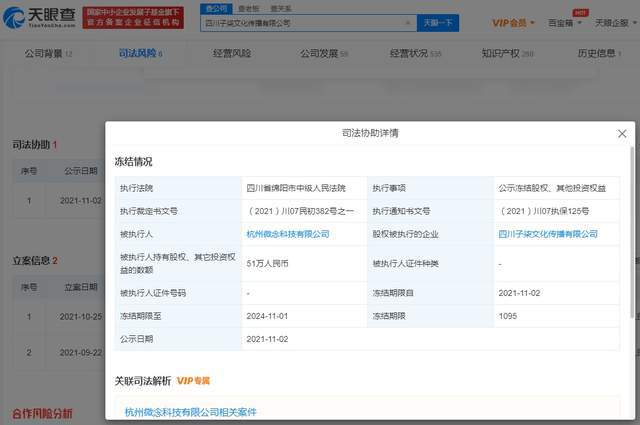Screen dimensions: 640x425
Task: Click the VIP专属 badge
Action: 193,381
